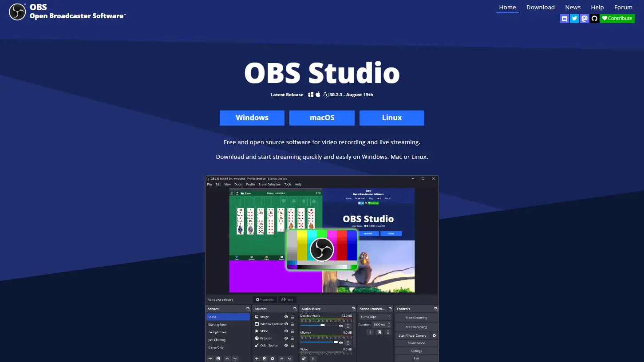Add a source with Sources plus icon
Screen dimensions: 644x362
[257, 358]
